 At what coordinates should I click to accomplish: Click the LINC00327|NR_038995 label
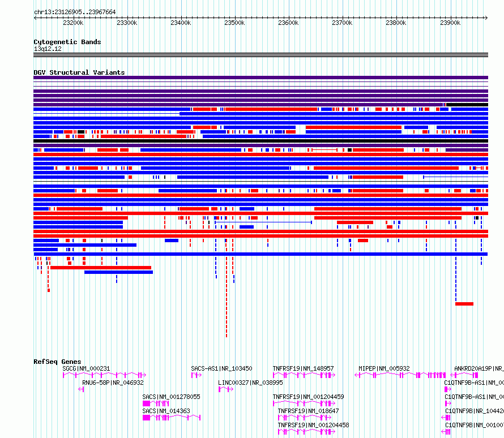(x=250, y=383)
